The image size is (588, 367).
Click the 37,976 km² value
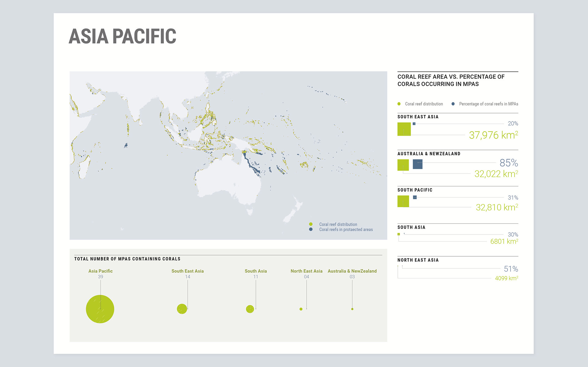tap(493, 135)
